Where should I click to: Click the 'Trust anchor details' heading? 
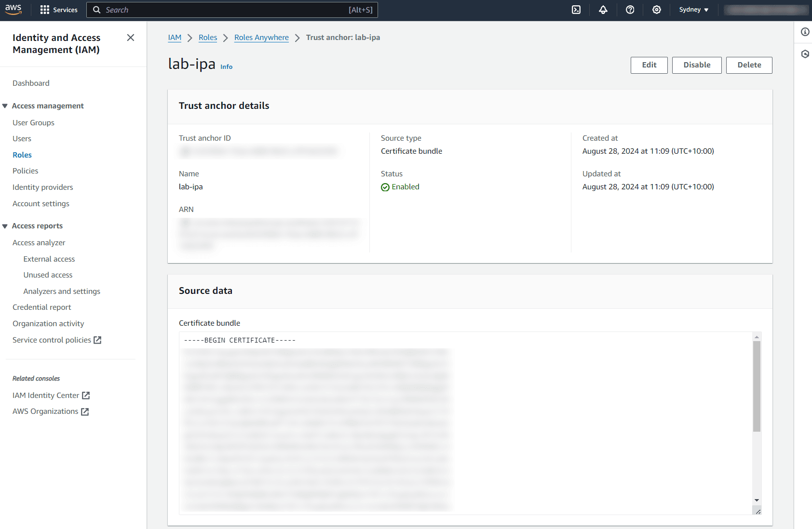click(x=224, y=106)
